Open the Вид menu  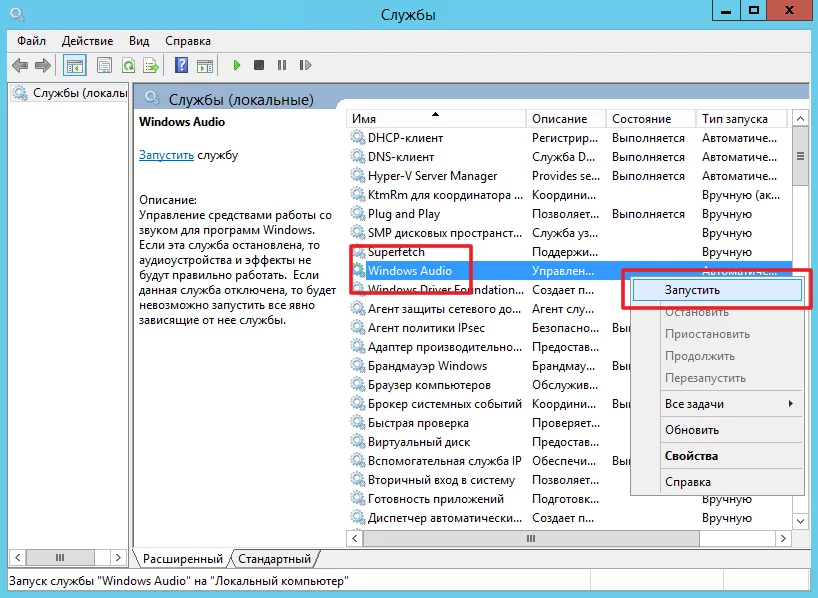[x=139, y=41]
